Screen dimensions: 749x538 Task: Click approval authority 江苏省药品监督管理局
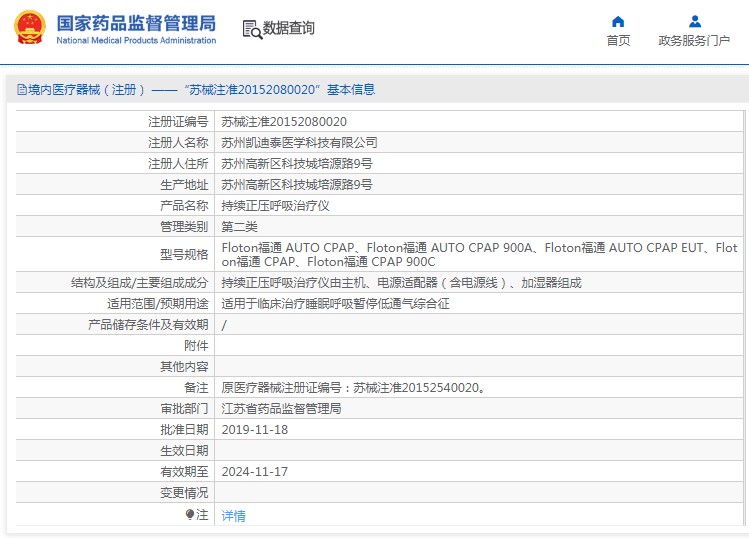[281, 409]
